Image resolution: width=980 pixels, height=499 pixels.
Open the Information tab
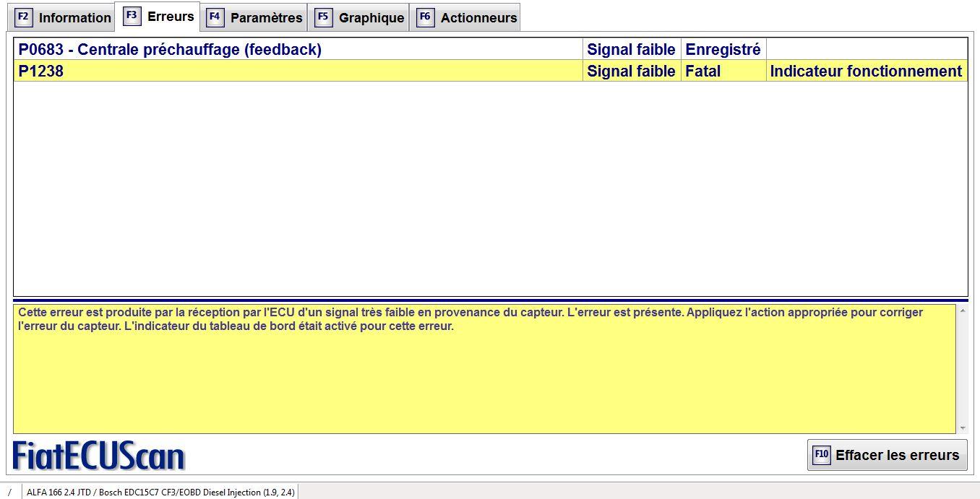coord(74,18)
